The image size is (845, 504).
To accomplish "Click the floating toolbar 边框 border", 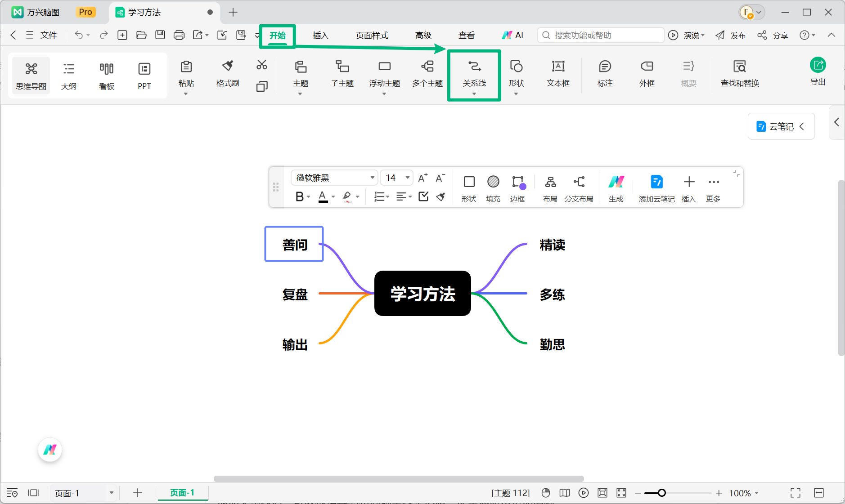I will (517, 189).
